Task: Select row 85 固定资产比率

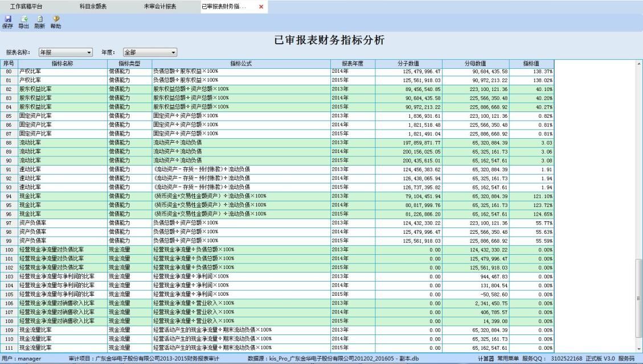Action: click(x=277, y=116)
